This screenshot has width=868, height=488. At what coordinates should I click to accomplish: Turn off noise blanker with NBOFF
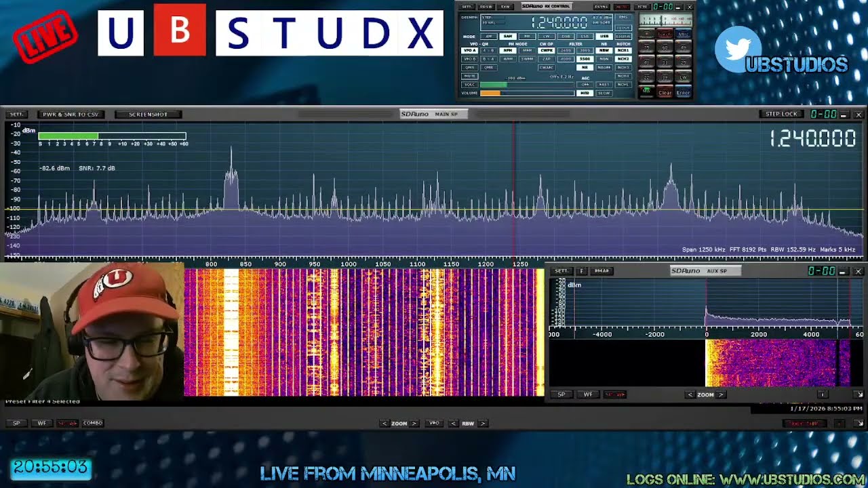click(x=604, y=68)
